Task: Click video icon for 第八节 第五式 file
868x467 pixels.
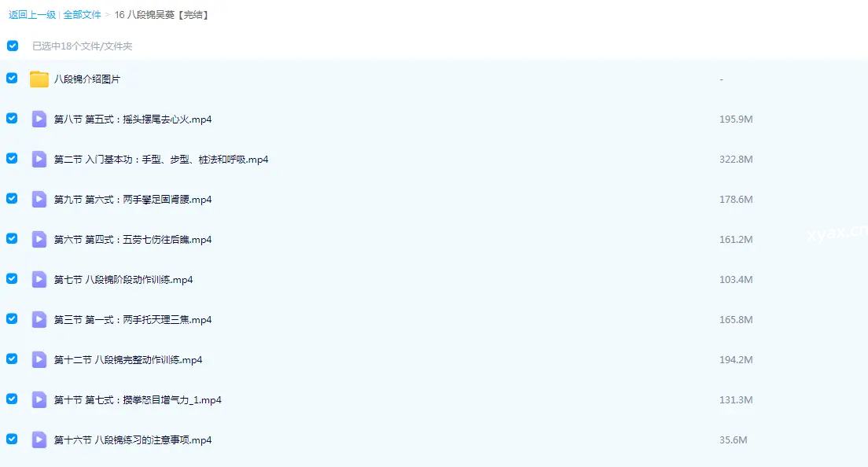Action: (x=39, y=119)
